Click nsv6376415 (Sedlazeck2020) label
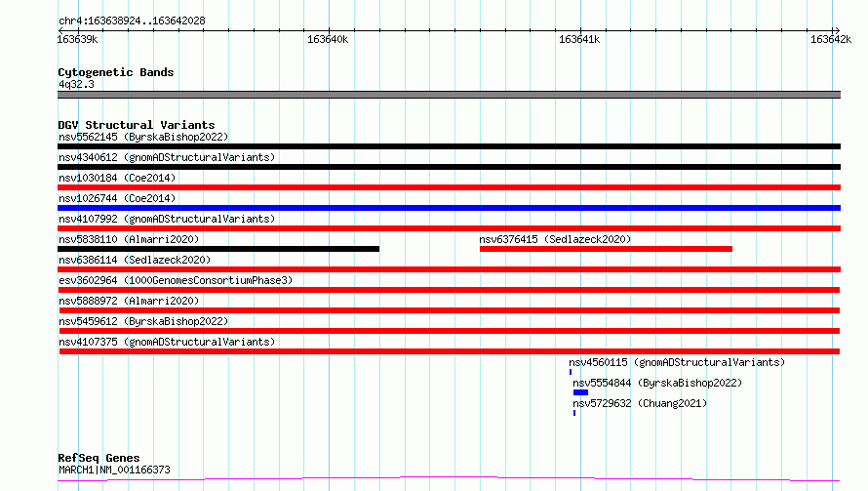Screen dimensions: 868x491 pyautogui.click(x=555, y=239)
